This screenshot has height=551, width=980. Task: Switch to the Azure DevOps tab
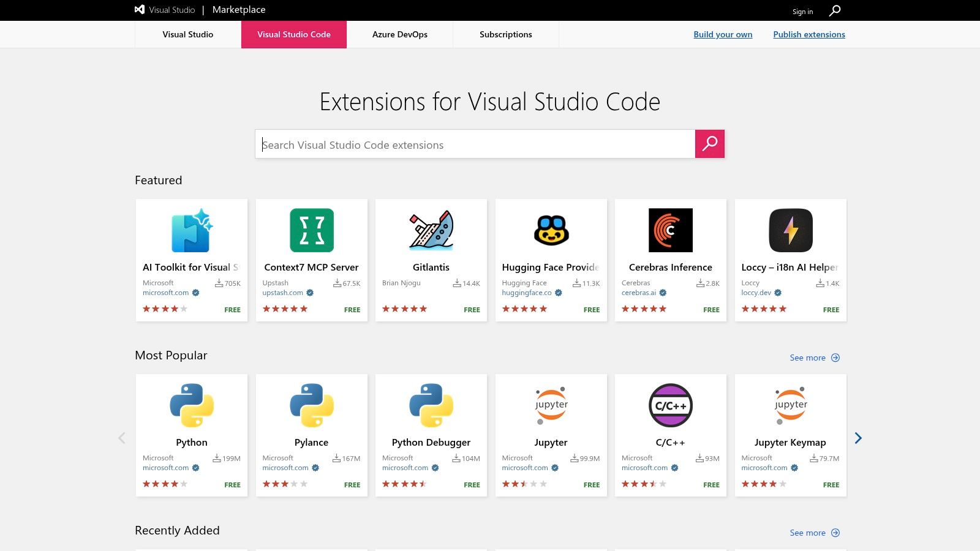pos(400,34)
